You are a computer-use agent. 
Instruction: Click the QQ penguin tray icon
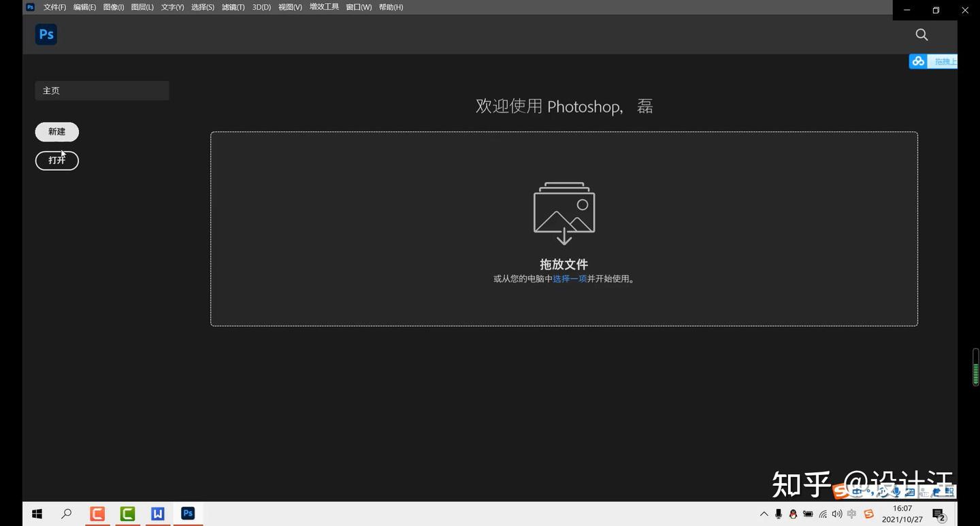(x=793, y=514)
